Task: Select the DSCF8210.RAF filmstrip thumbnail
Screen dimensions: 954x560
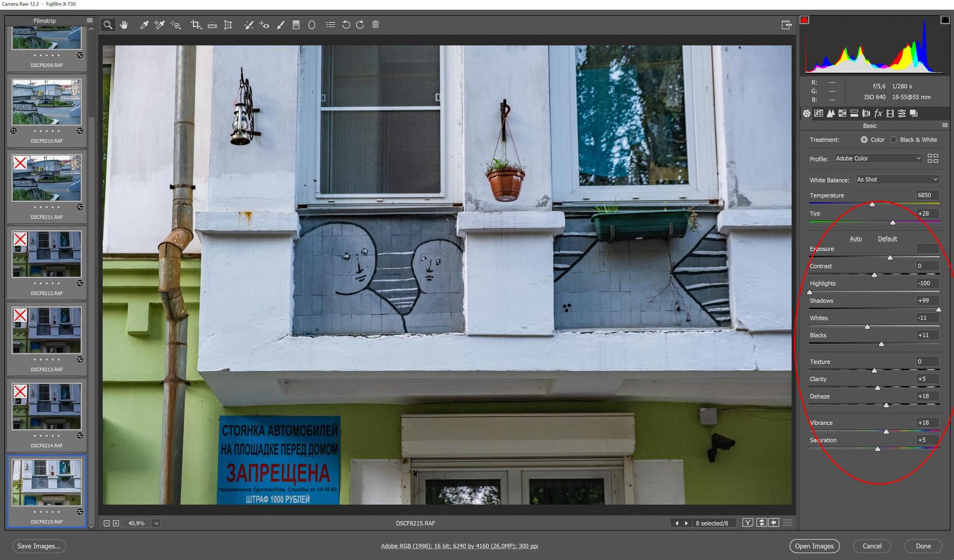Action: pyautogui.click(x=46, y=102)
